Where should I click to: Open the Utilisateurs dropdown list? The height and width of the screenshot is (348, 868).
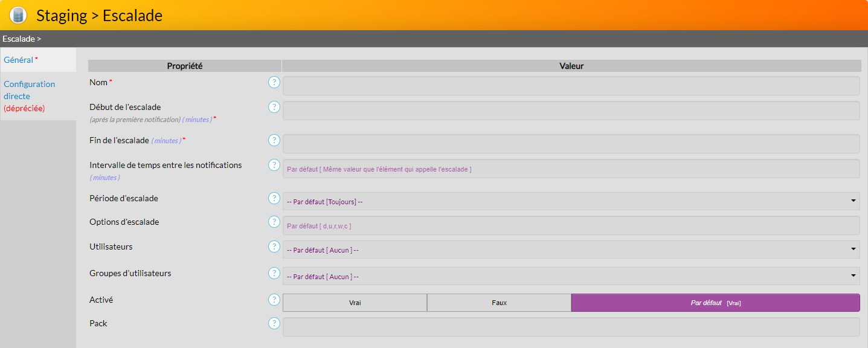[571, 250]
